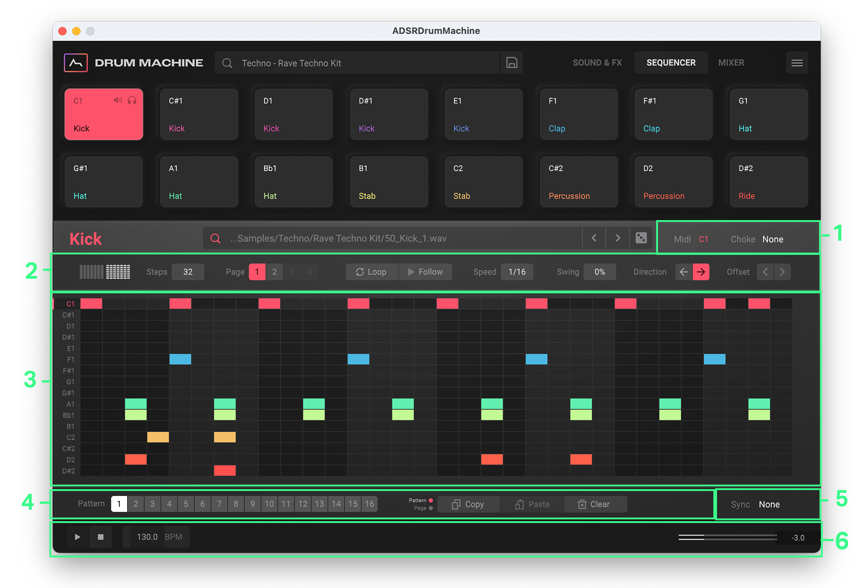Mute the C1 Kick pad speaker icon
Viewport: 868px width, 588px height.
coord(118,100)
